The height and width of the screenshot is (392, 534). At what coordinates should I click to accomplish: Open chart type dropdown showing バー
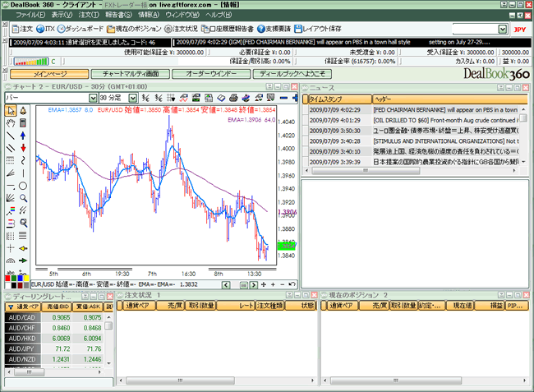point(93,98)
